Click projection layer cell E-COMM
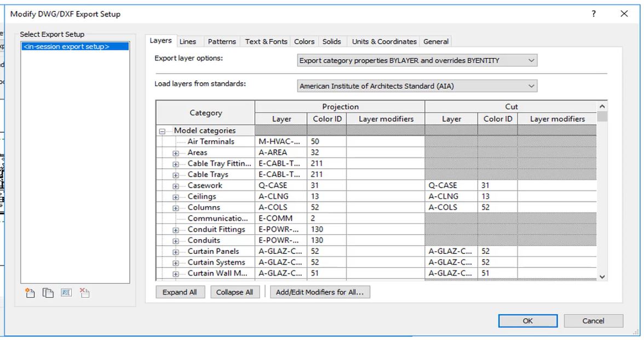 [x=281, y=218]
